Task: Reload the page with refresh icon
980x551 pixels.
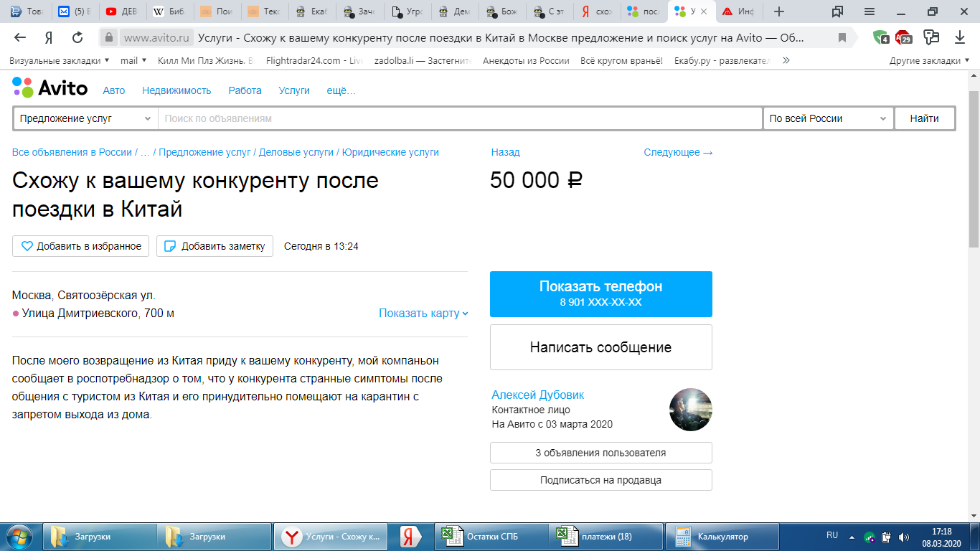Action: (x=77, y=37)
